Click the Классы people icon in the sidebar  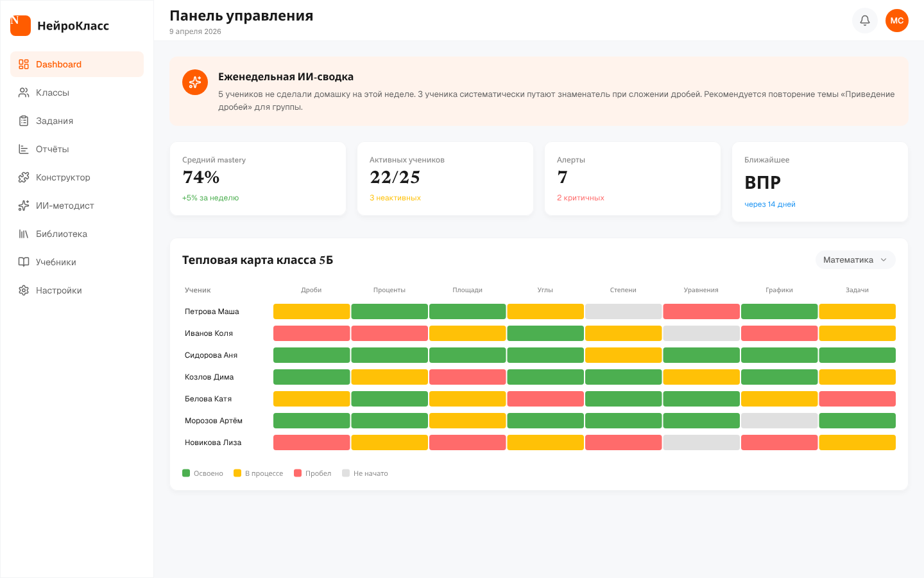(x=24, y=92)
